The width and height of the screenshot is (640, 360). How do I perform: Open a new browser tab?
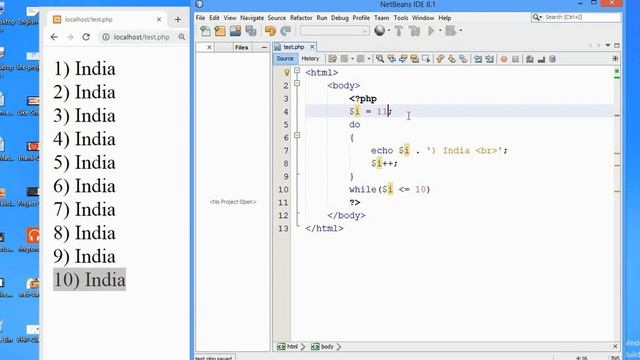pos(178,19)
